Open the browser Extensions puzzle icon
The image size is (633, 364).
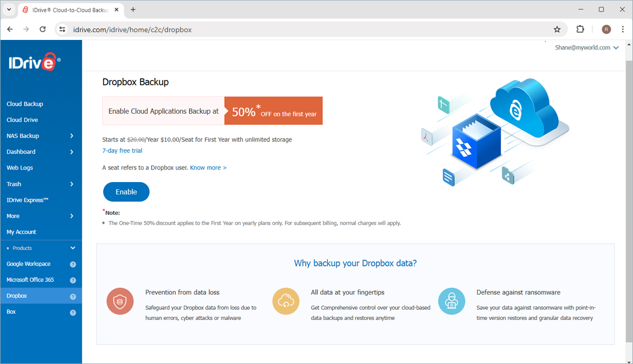coord(580,30)
